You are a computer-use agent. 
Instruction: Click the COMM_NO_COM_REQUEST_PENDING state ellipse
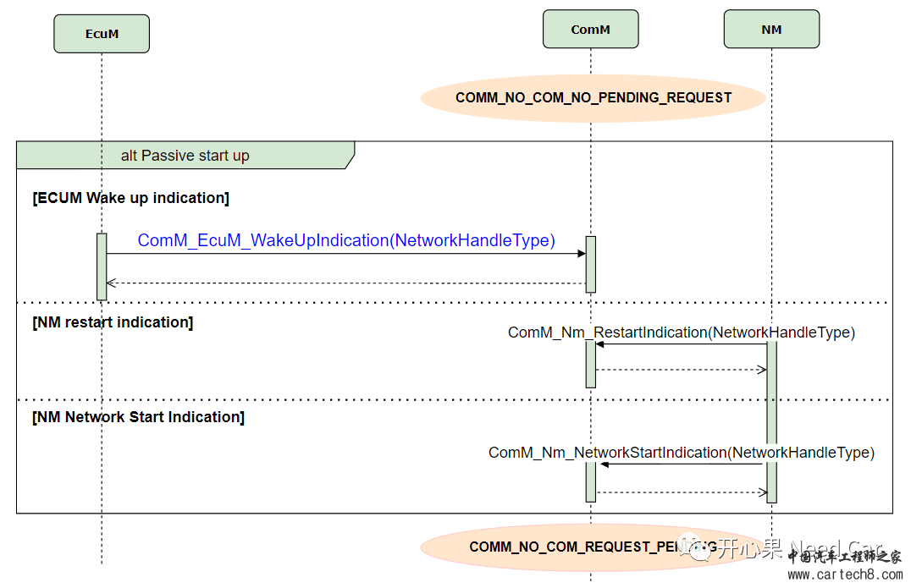(593, 547)
